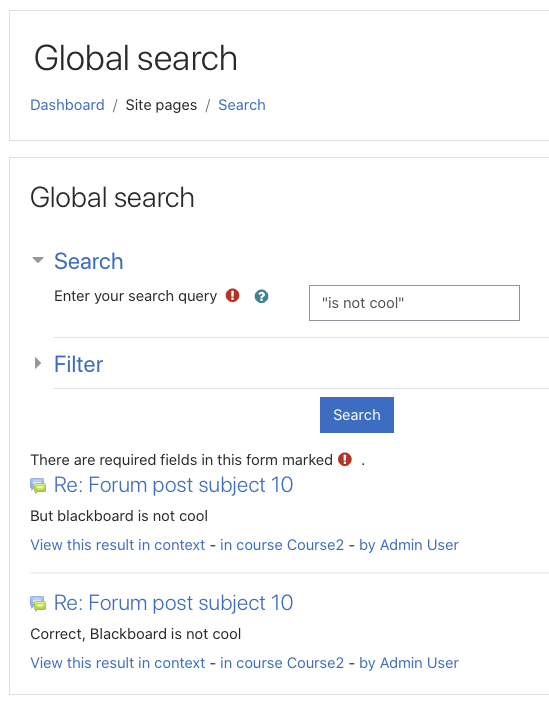Image resolution: width=549 pixels, height=708 pixels.
Task: Click red required icon in form notice
Action: point(345,459)
